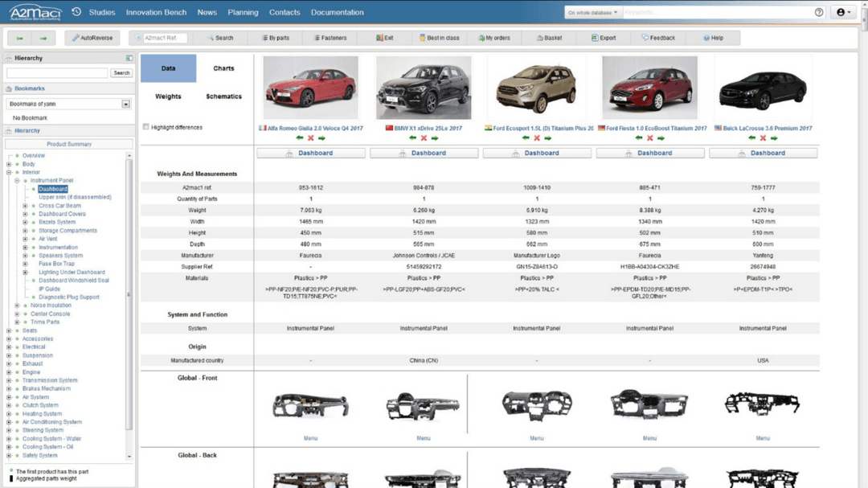
Task: Remove BMW X1 with red X
Action: click(424, 138)
